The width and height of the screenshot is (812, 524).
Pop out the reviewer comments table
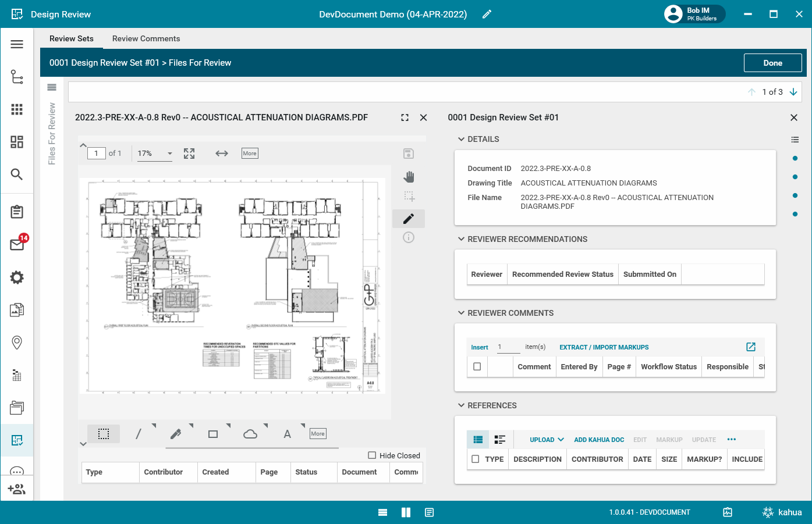751,347
